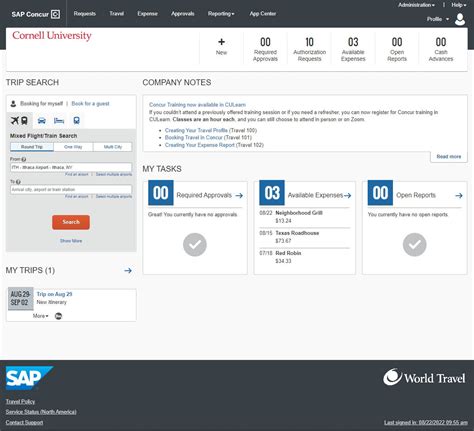Open the App Center menu
This screenshot has height=431, width=474.
(263, 14)
